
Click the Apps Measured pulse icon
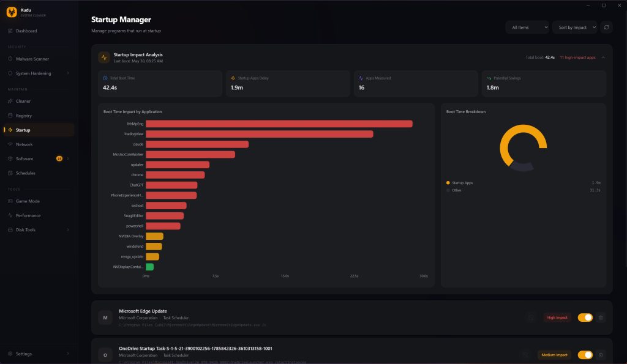tap(361, 78)
